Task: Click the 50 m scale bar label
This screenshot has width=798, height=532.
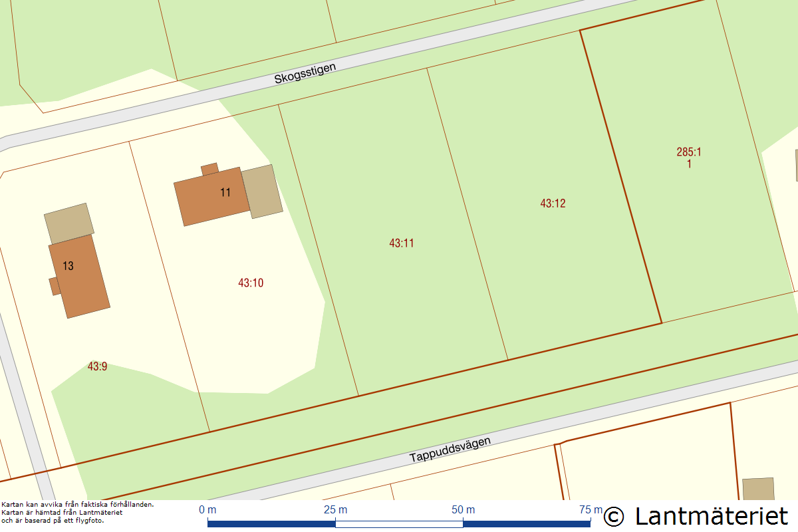Action: click(x=463, y=510)
